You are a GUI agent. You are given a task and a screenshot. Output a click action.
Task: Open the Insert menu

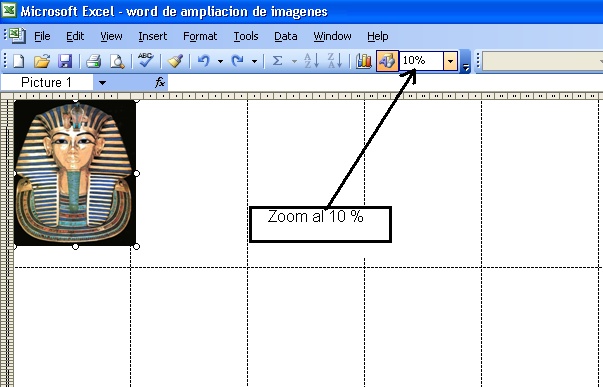[x=153, y=36]
